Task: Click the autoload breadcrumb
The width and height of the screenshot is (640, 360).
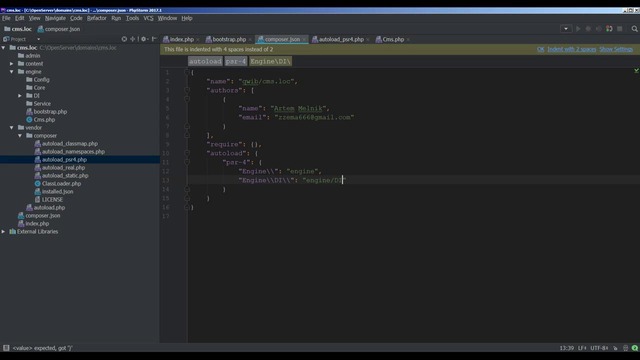Action: pos(205,61)
